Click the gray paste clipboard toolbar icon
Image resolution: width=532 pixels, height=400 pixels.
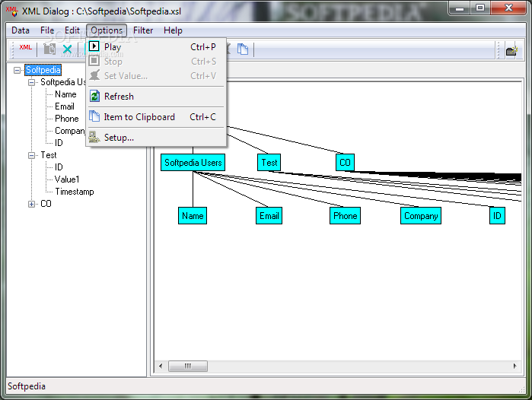(x=49, y=49)
